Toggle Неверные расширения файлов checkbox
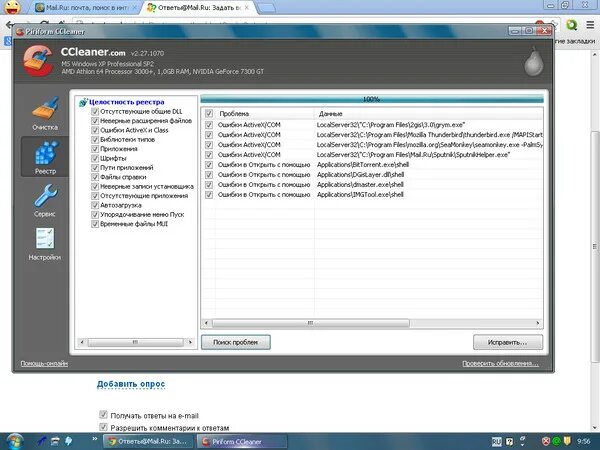The image size is (600, 450). [95, 121]
